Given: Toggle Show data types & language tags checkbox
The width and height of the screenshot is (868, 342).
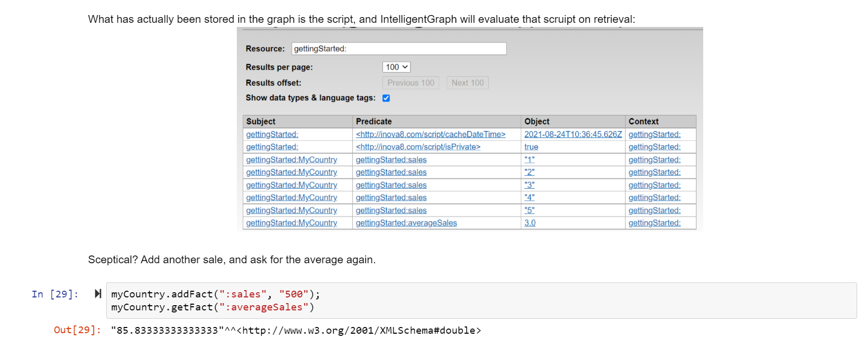Looking at the screenshot, I should point(386,98).
